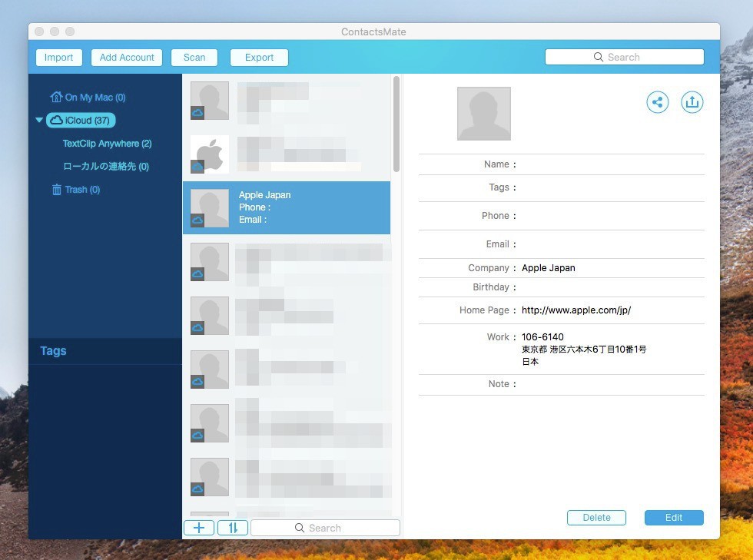Click the plus add contact button
753x560 pixels.
point(199,527)
